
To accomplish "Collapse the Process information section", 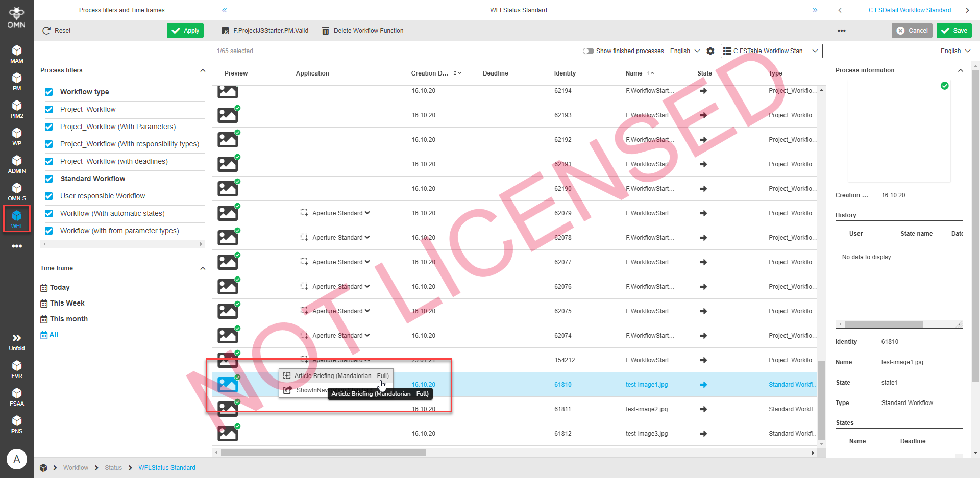I will (x=961, y=70).
